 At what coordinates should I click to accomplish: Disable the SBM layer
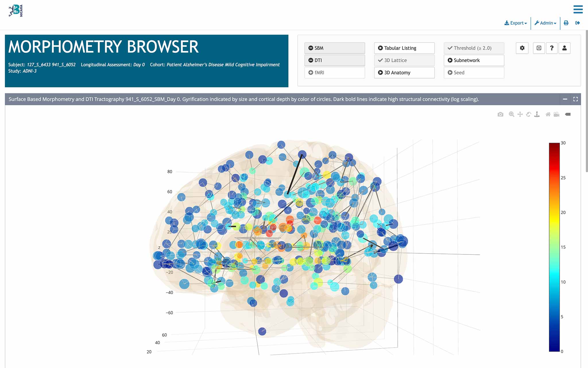tap(334, 48)
